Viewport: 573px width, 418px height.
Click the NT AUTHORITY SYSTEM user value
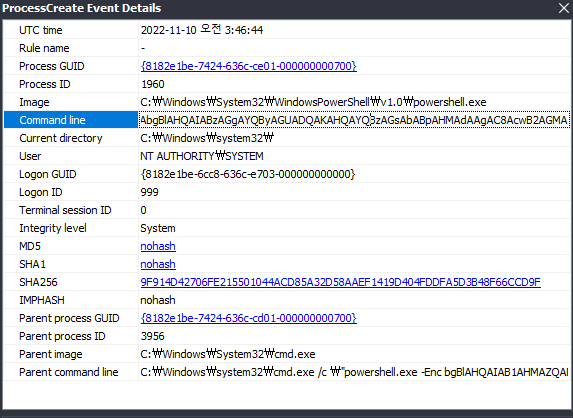click(202, 156)
